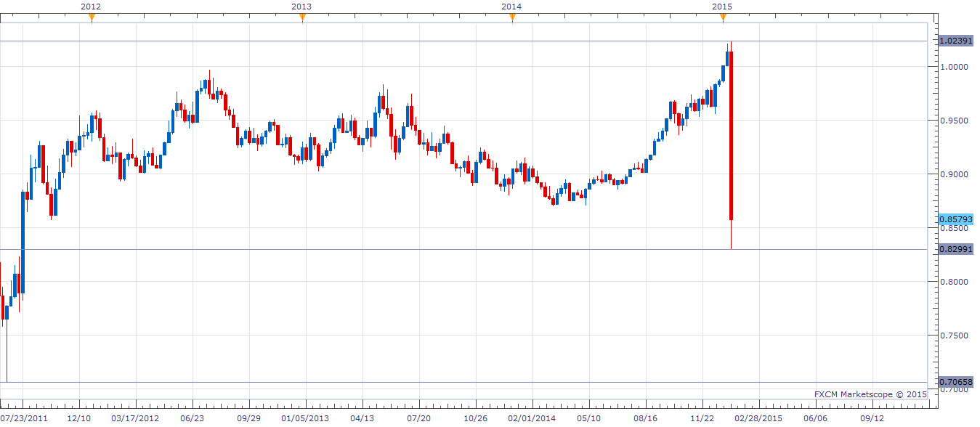Click the 08/16 date axis label

(x=646, y=418)
